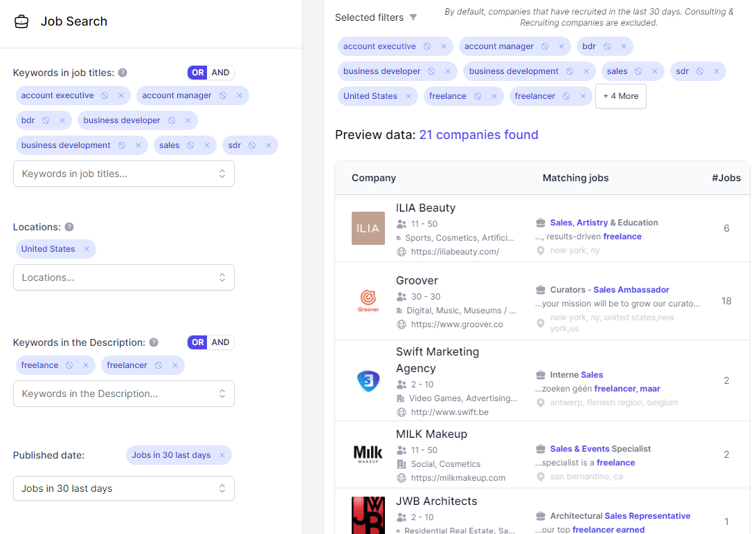The image size is (756, 534).
Task: Open the Published date dropdown
Action: coord(124,488)
